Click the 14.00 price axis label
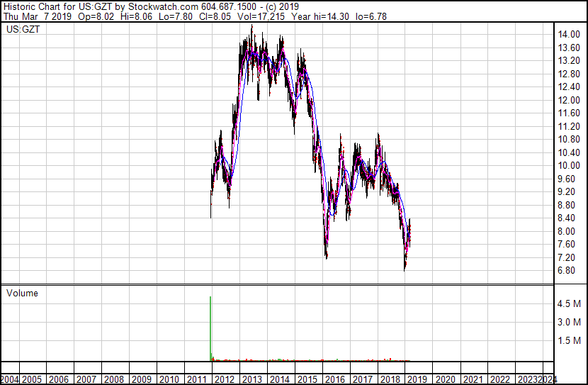588x385 pixels. click(568, 35)
